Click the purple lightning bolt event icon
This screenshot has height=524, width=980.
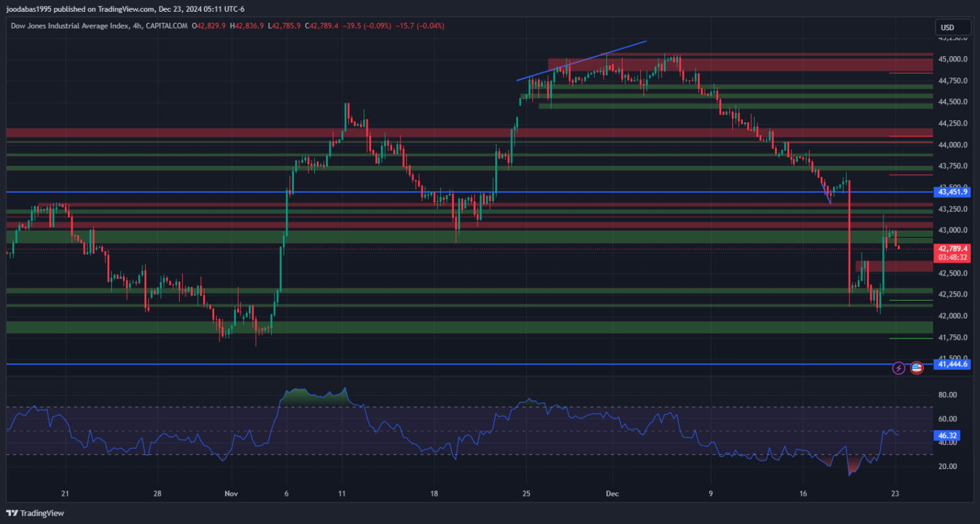click(898, 368)
